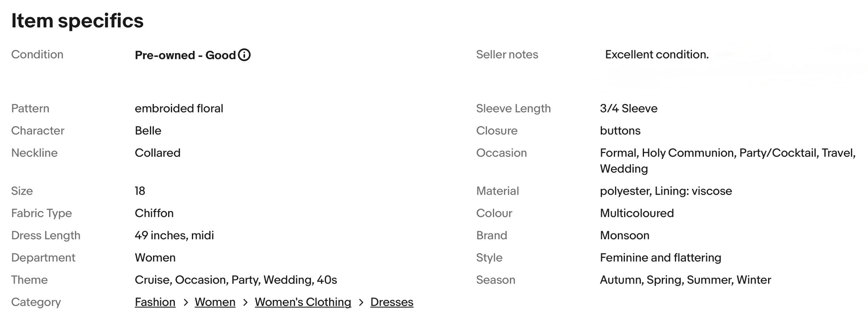Click the Seller notes label
The width and height of the screenshot is (868, 325).
point(507,54)
